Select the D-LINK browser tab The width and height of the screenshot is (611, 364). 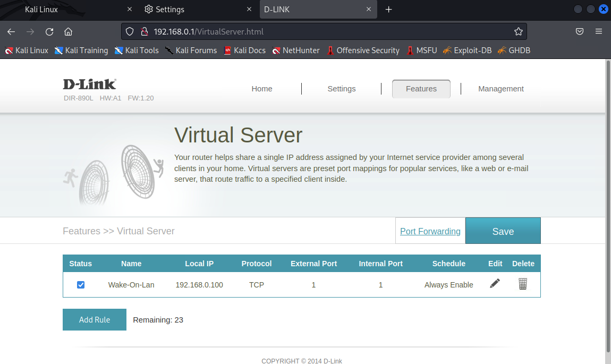point(318,10)
